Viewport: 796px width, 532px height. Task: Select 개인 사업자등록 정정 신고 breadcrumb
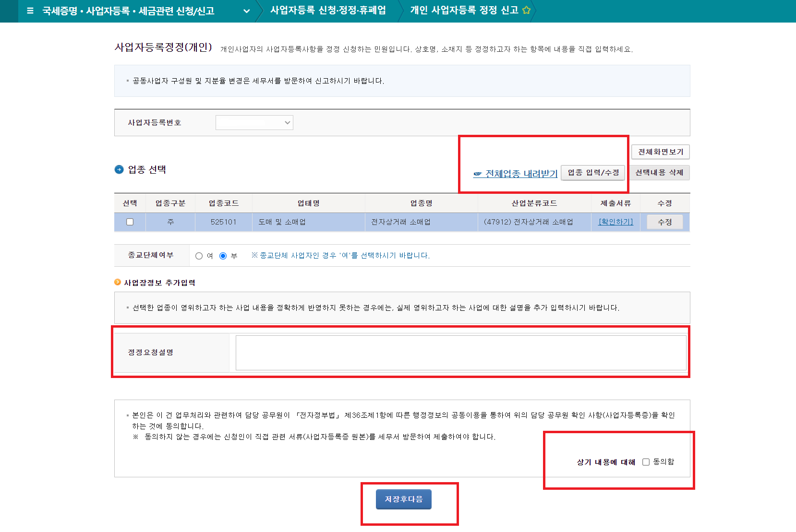pyautogui.click(x=464, y=10)
